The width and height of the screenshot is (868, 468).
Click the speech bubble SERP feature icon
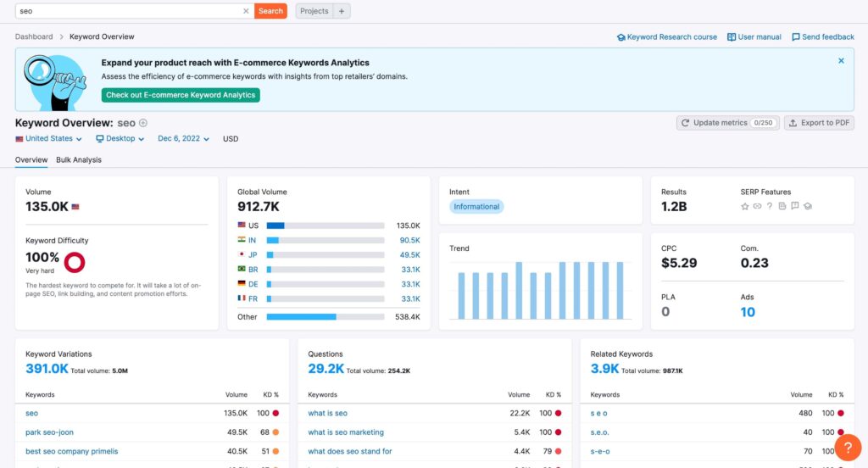795,207
